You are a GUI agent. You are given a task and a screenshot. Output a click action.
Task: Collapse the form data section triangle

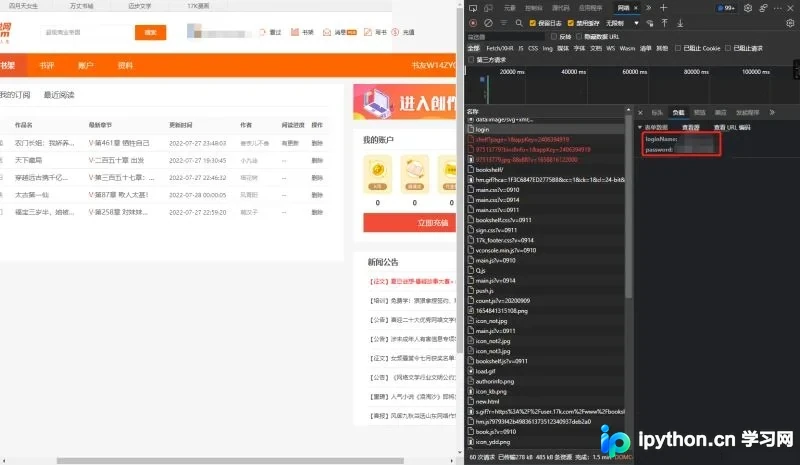640,127
